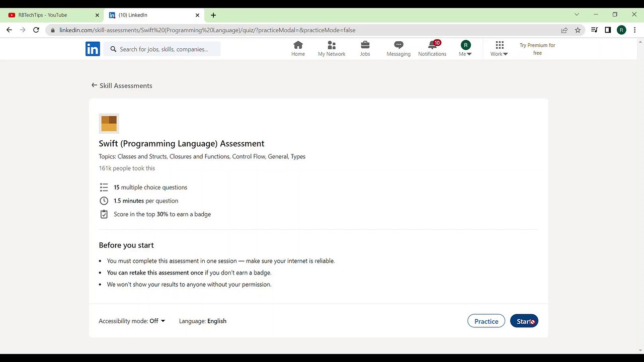This screenshot has width=644, height=362.
Task: Close the RBTechTips YouTube tab
Action: pos(97,15)
